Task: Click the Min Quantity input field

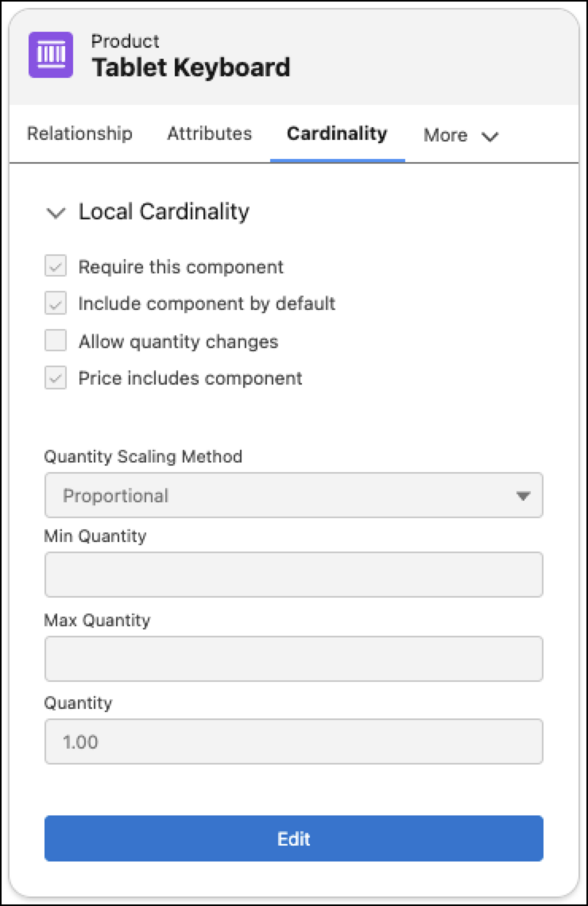Action: click(x=294, y=575)
